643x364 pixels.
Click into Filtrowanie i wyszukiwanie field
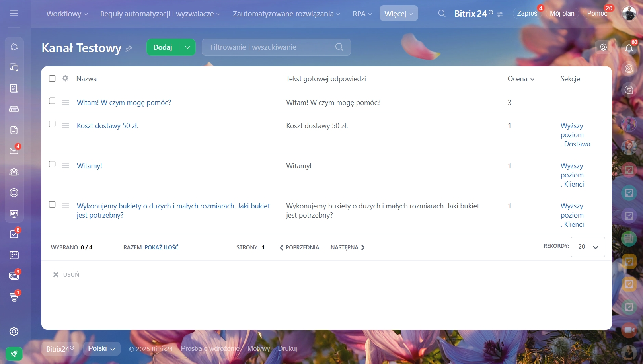point(276,47)
